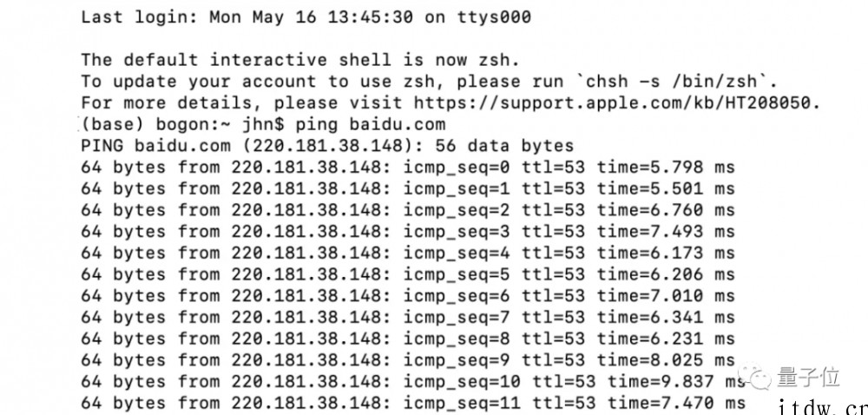This screenshot has height=415, width=868.
Task: Click the itdw.cn watermark text
Action: pyautogui.click(x=823, y=408)
